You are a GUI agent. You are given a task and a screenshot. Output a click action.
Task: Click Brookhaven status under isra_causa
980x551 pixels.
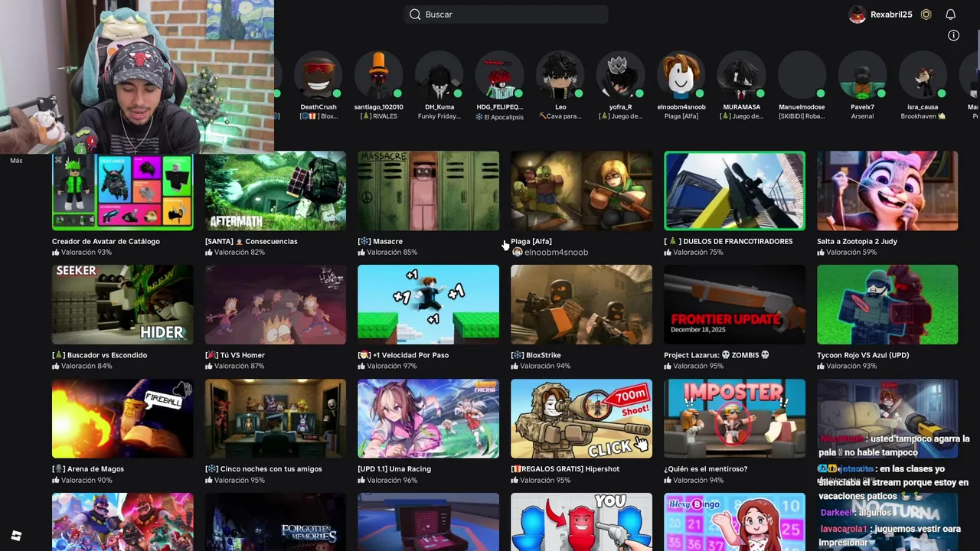click(923, 116)
